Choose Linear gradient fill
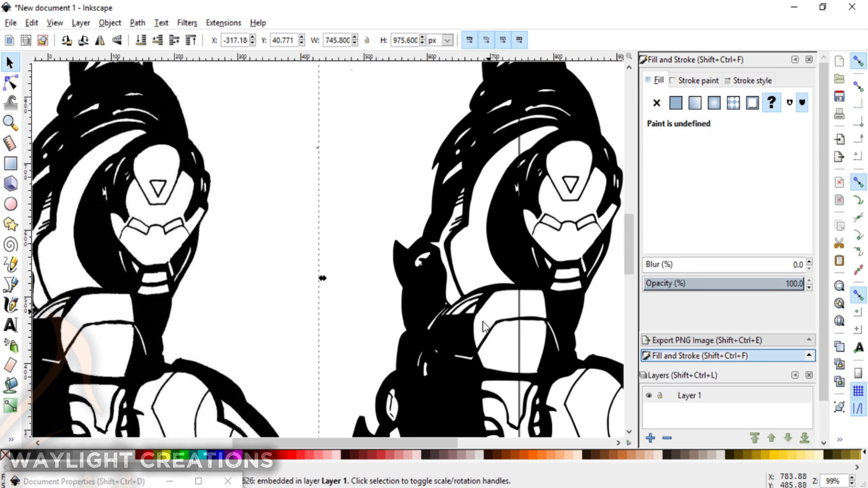This screenshot has height=488, width=868. (x=695, y=103)
